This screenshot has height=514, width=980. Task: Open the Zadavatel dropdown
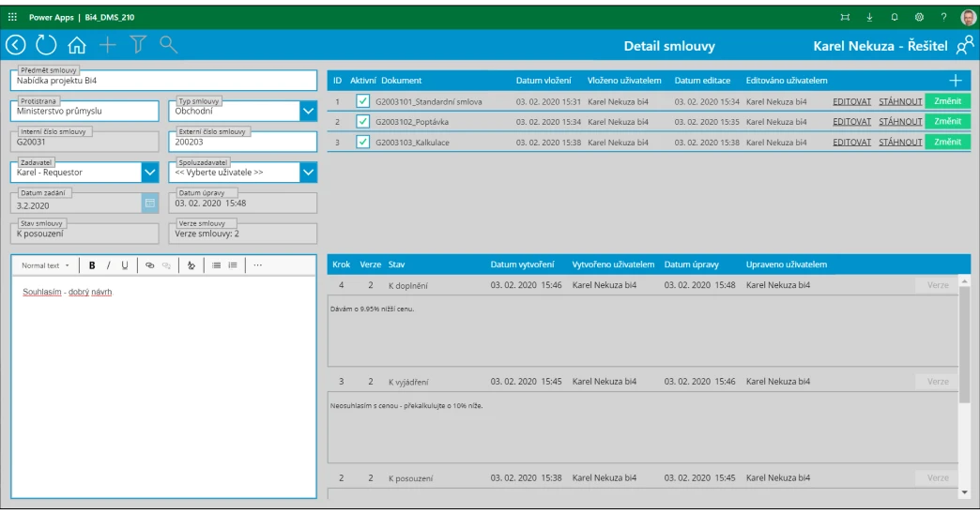[149, 173]
